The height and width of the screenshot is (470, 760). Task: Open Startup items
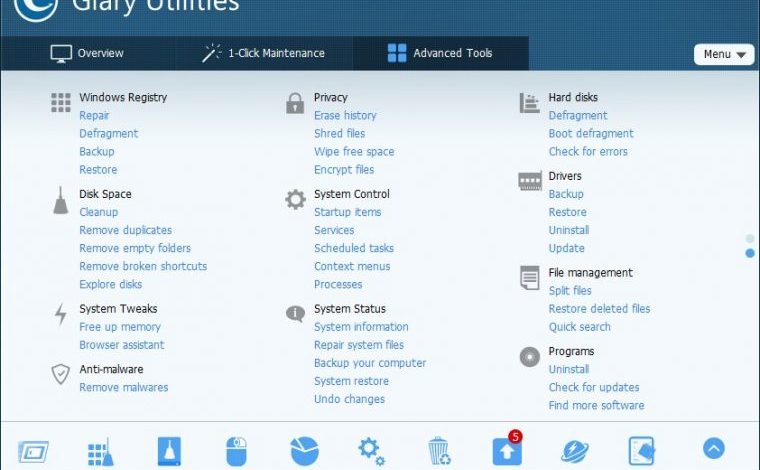click(348, 212)
